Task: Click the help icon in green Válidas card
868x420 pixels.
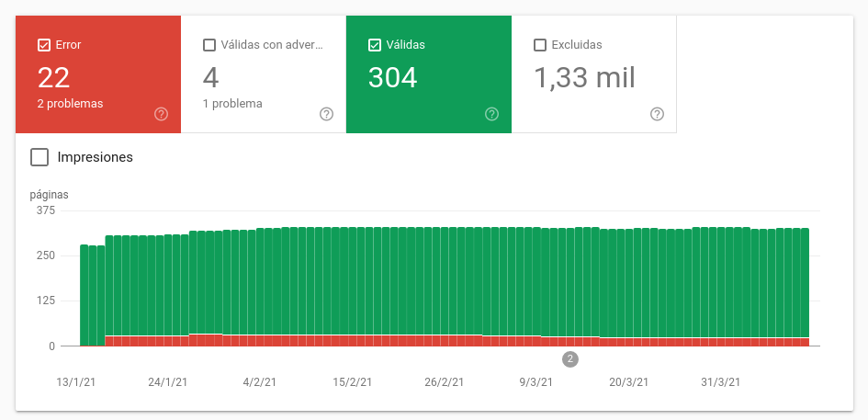Action: click(491, 114)
